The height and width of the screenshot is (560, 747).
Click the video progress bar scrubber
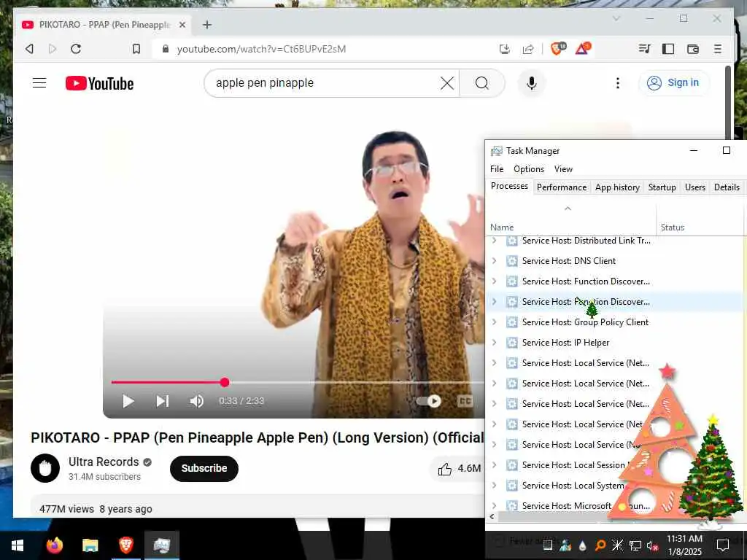click(225, 382)
